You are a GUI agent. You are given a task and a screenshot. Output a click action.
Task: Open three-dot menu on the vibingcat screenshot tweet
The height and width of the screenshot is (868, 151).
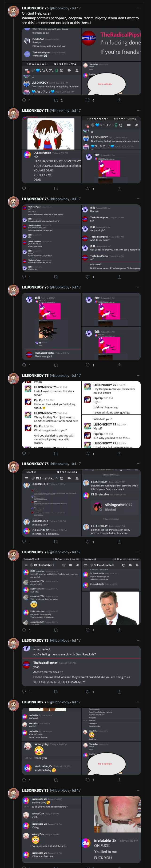[139, 464]
